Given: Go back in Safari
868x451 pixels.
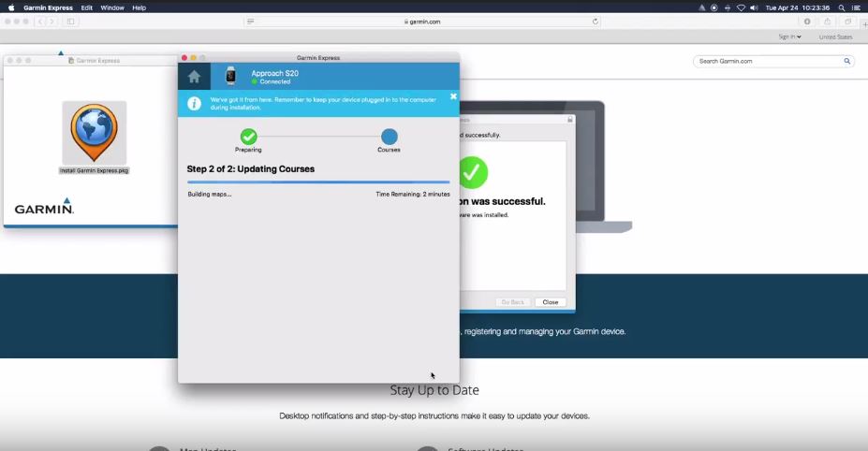Looking at the screenshot, I should point(40,22).
